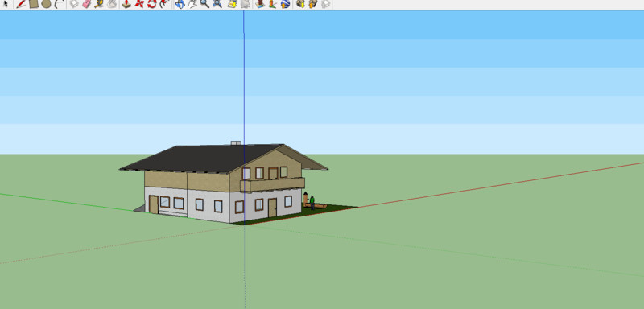Viewport: 644px width, 309px height.
Task: Select the dark roof of the house
Action: [x=201, y=158]
